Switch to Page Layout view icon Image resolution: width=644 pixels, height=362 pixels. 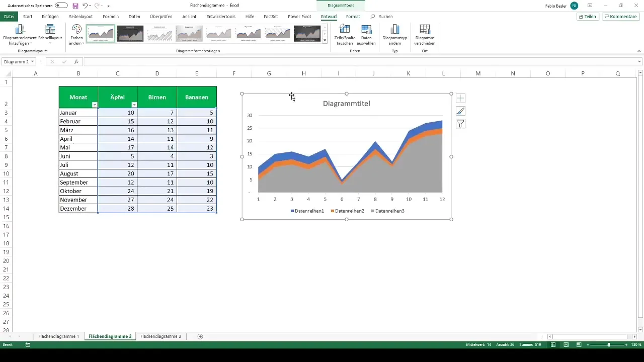coord(566,345)
